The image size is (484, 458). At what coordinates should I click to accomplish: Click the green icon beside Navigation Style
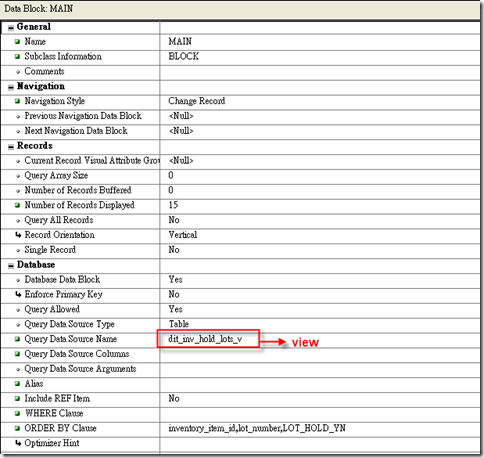click(x=18, y=101)
